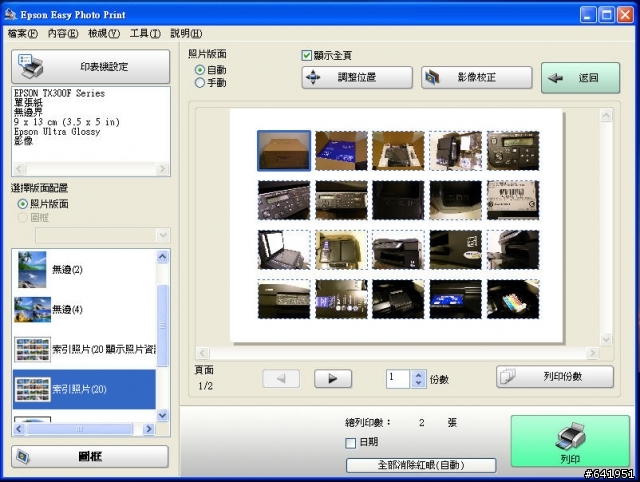The height and width of the screenshot is (482, 640).
Task: Select the cardboard box photo thumbnail
Action: pyautogui.click(x=284, y=151)
